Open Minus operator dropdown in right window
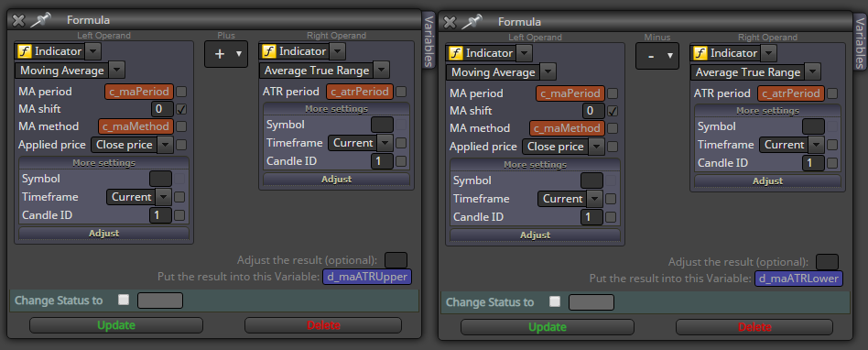The height and width of the screenshot is (350, 868). 657,56
